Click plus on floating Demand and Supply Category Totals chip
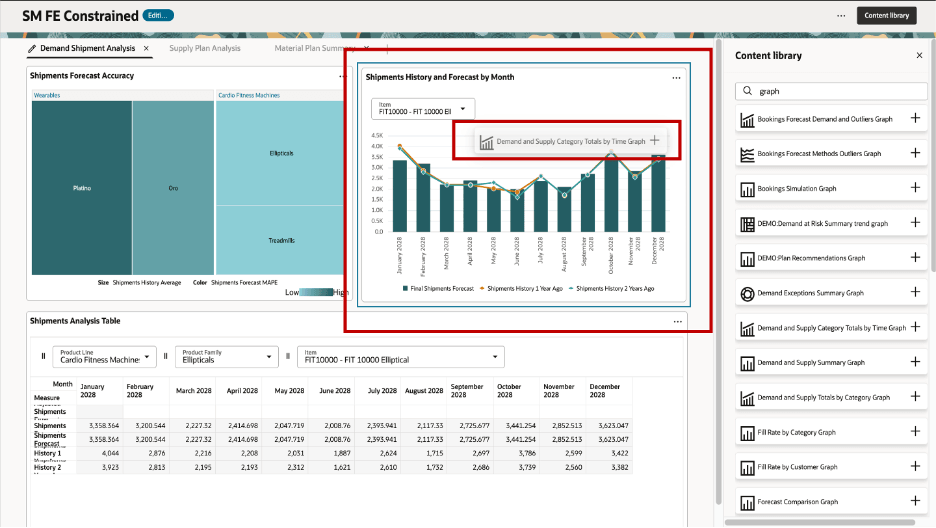The height and width of the screenshot is (528, 936). point(655,140)
